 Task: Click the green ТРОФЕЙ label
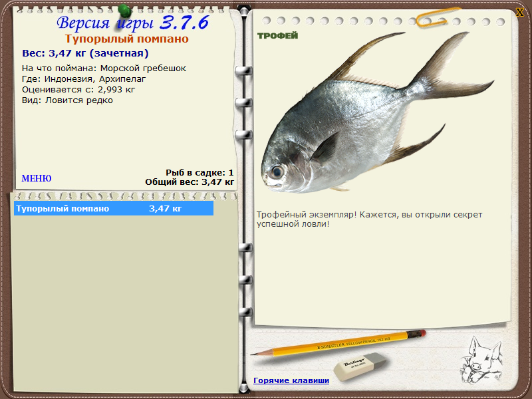pyautogui.click(x=277, y=36)
